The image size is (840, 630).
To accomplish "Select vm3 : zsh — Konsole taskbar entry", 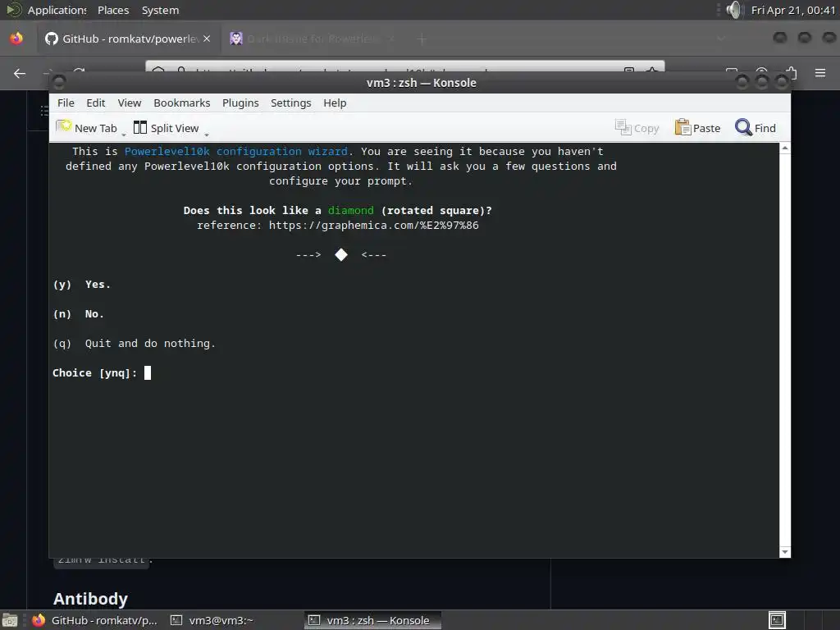I will tap(372, 620).
